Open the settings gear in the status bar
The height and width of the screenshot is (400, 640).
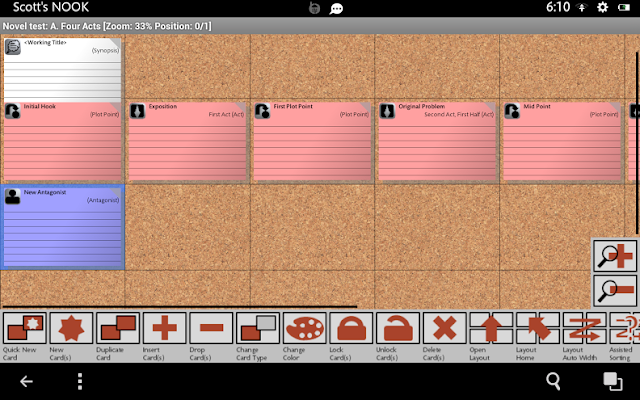click(x=602, y=7)
